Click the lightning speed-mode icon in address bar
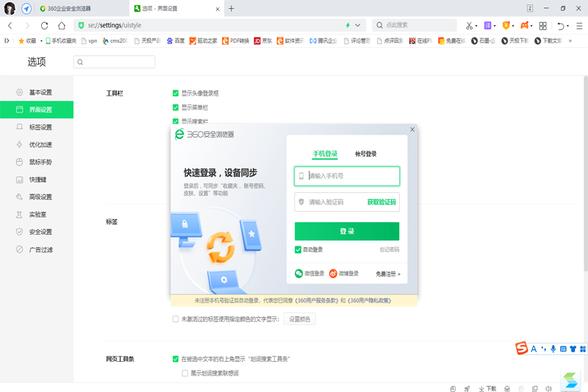The image size is (588, 392). (348, 25)
